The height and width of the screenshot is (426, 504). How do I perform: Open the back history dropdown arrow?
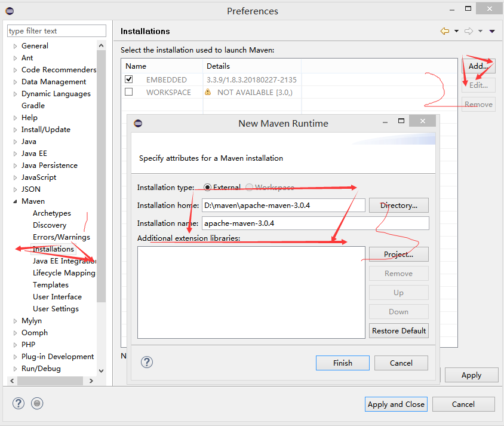click(x=456, y=31)
